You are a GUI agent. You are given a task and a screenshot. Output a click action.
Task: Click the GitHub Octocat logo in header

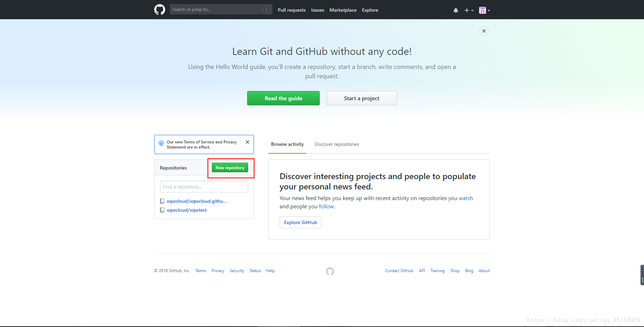coord(160,10)
